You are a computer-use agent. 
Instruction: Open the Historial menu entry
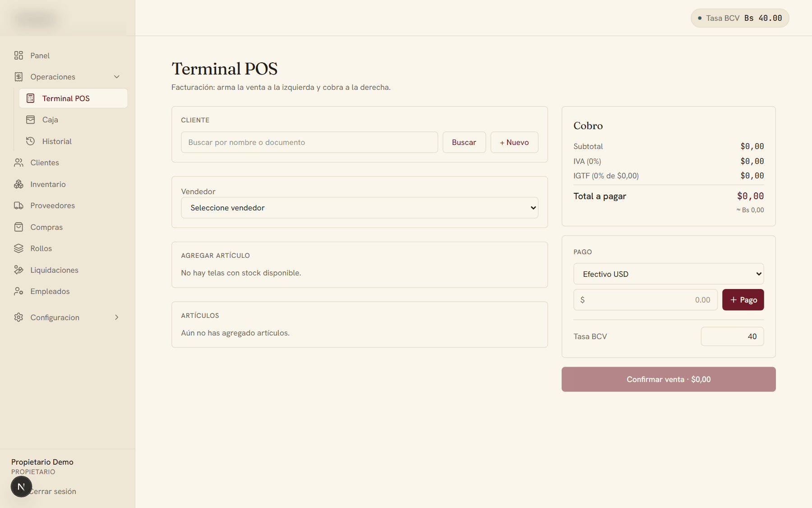click(73, 141)
